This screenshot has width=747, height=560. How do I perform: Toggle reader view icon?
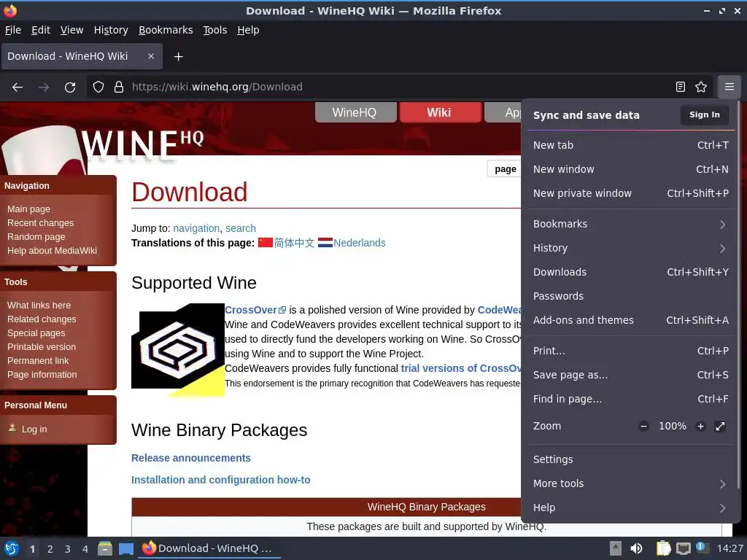point(681,87)
